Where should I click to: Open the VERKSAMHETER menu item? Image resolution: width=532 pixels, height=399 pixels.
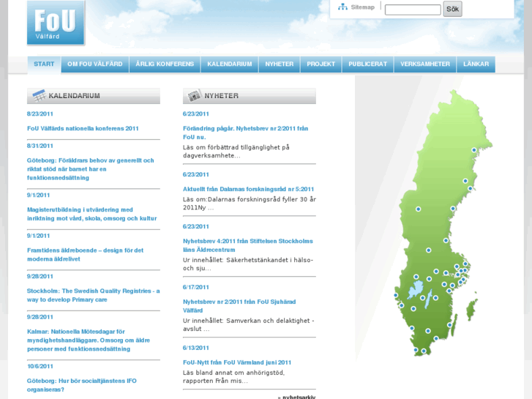pyautogui.click(x=425, y=64)
